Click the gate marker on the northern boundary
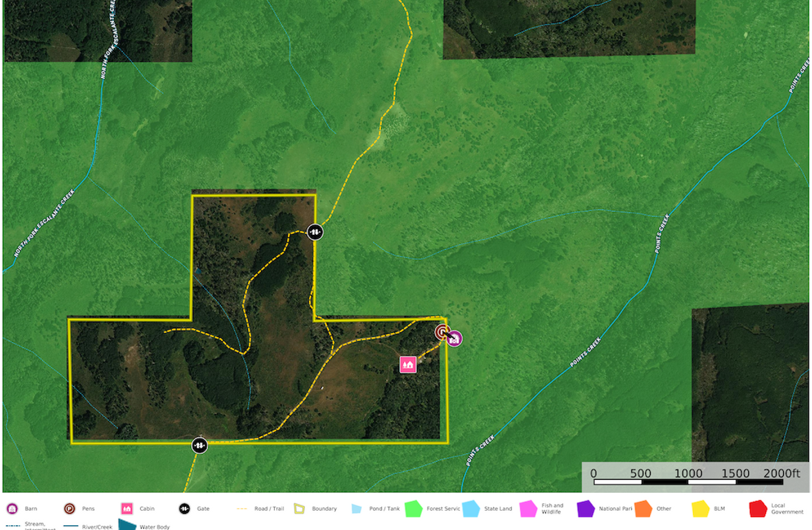Screen dimensions: 812x530 point(315,232)
